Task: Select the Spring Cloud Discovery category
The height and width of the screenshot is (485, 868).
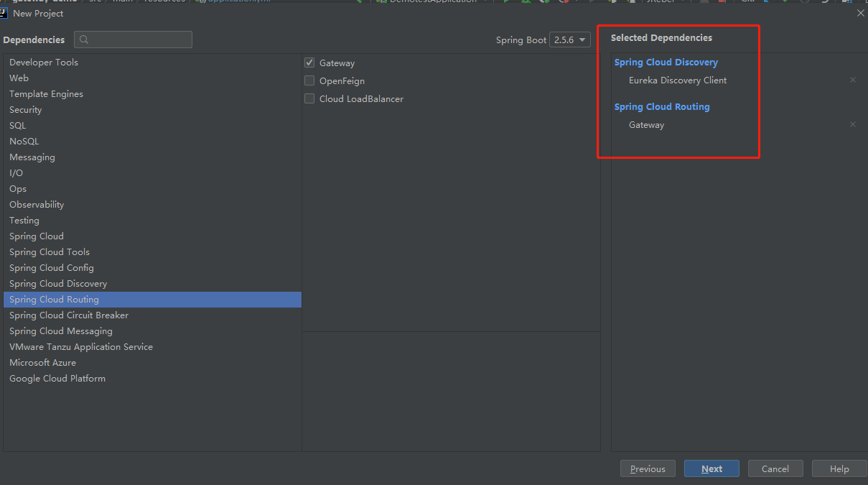Action: [x=152, y=284]
